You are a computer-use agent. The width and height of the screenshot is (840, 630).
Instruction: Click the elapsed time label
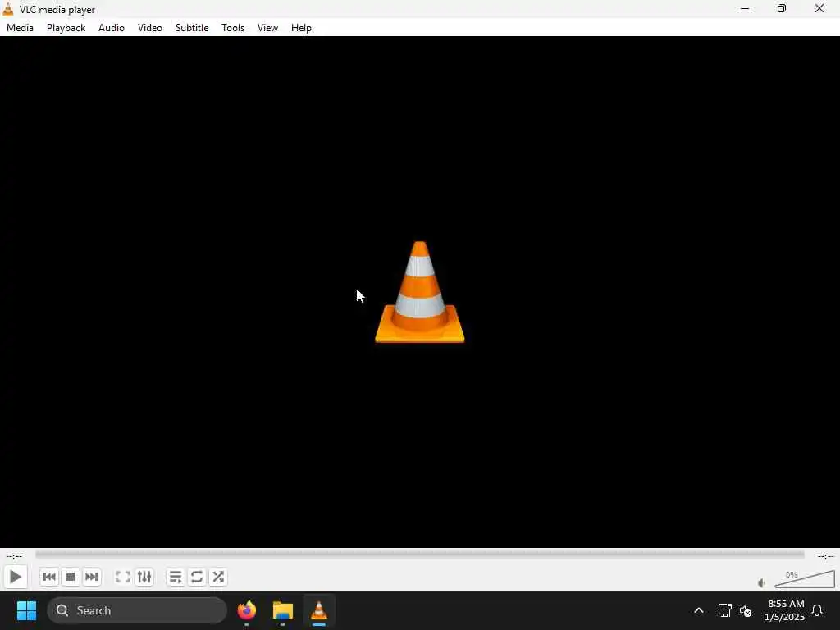tap(14, 556)
